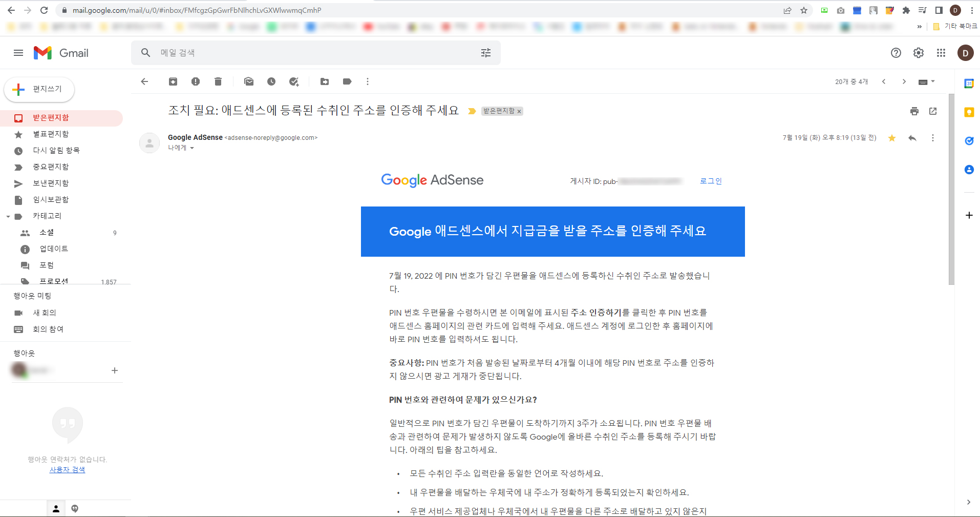Screen dimensions: 980x517
Task: Print the entire email
Action: pos(914,111)
